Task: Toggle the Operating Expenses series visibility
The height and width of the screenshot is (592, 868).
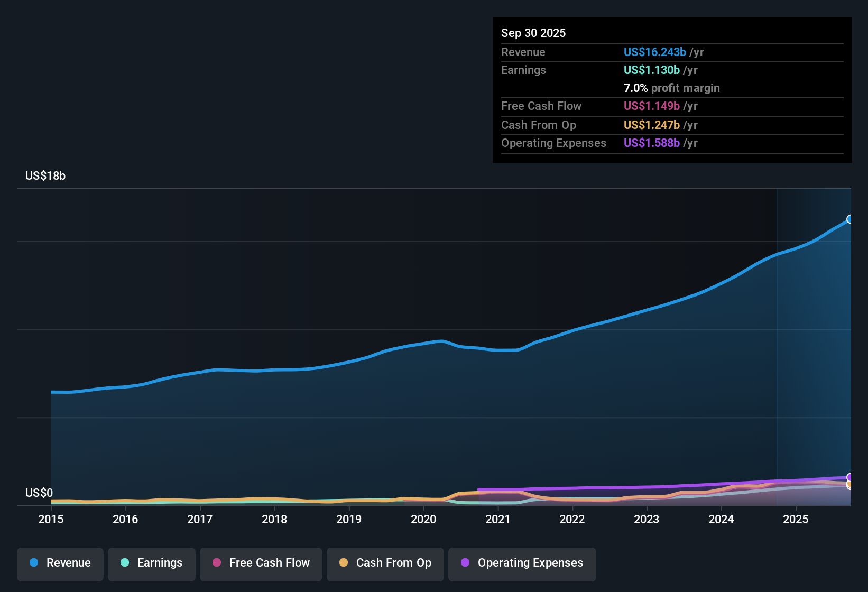Action: (x=522, y=563)
